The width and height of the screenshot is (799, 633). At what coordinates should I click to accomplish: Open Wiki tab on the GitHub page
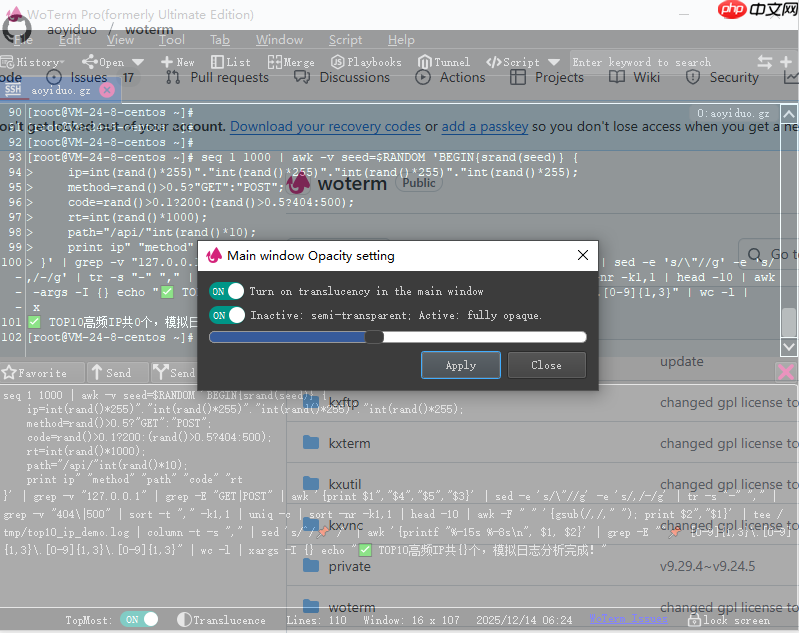(x=634, y=77)
